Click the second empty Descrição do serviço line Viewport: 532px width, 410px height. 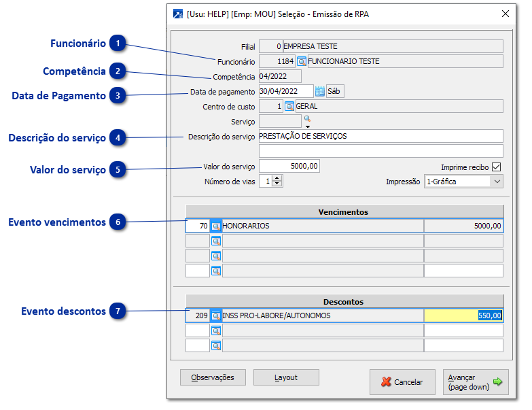tap(381, 151)
